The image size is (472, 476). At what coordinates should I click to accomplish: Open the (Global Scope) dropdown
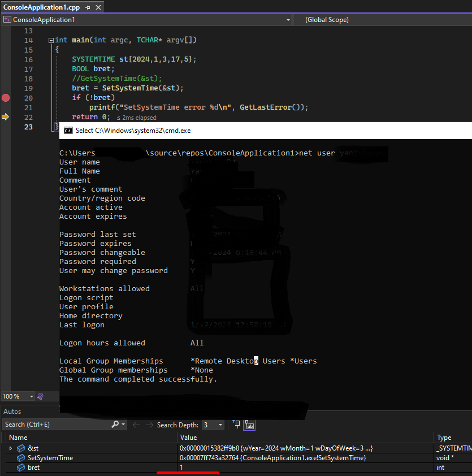[x=327, y=19]
